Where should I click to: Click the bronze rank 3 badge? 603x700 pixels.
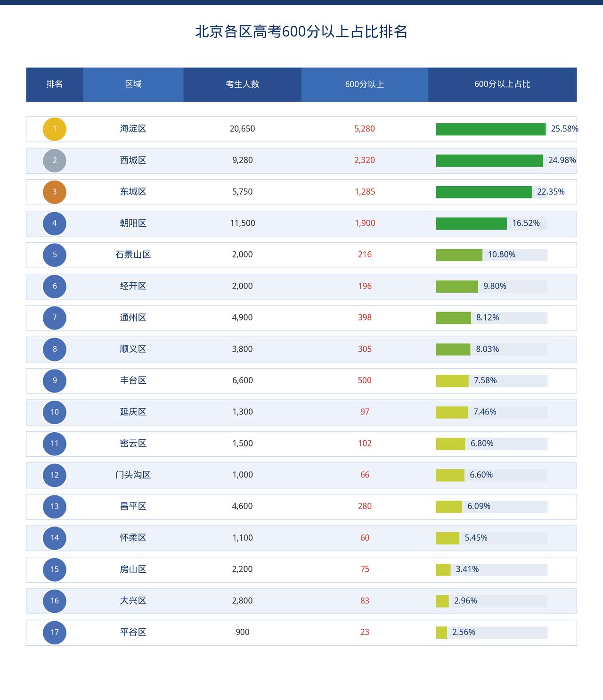[55, 192]
